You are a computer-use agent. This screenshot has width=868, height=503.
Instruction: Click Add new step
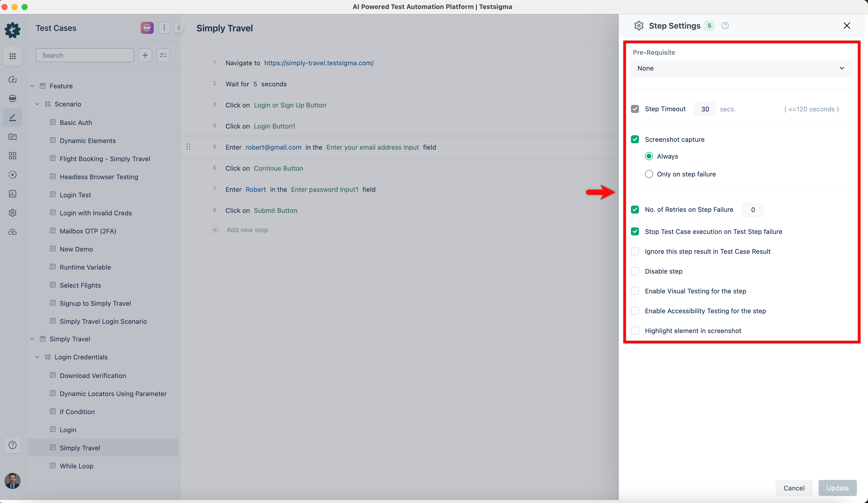click(247, 230)
